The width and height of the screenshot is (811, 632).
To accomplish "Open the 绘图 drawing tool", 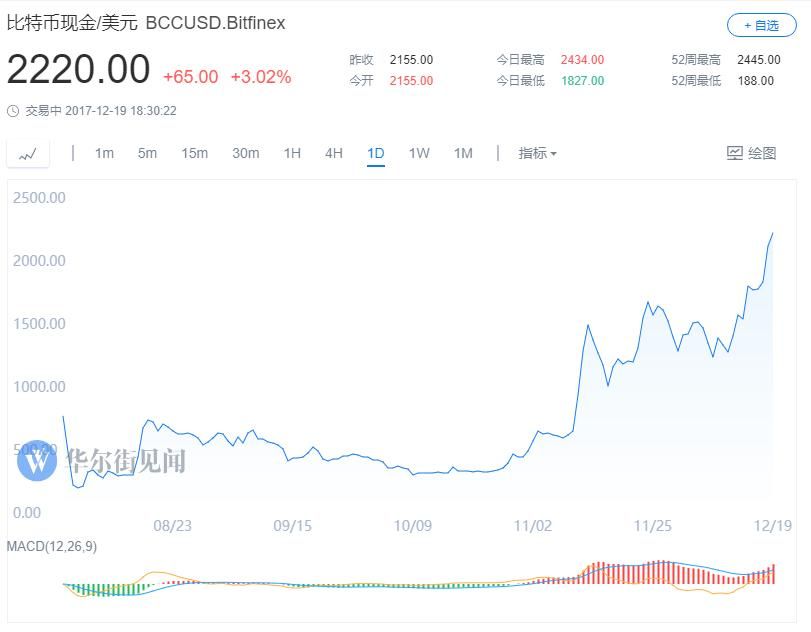I will (x=751, y=153).
